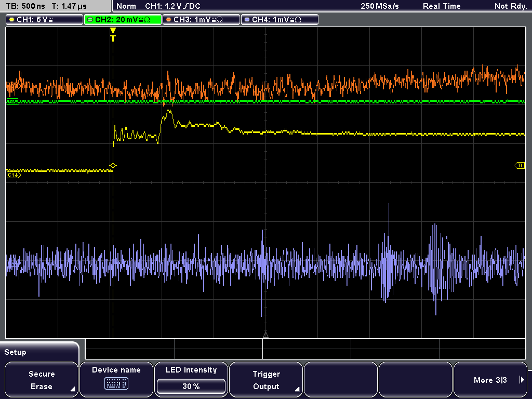Screen dimensions: 532x399
Task: Select the CH1 5 V channel label
Action: [45, 20]
